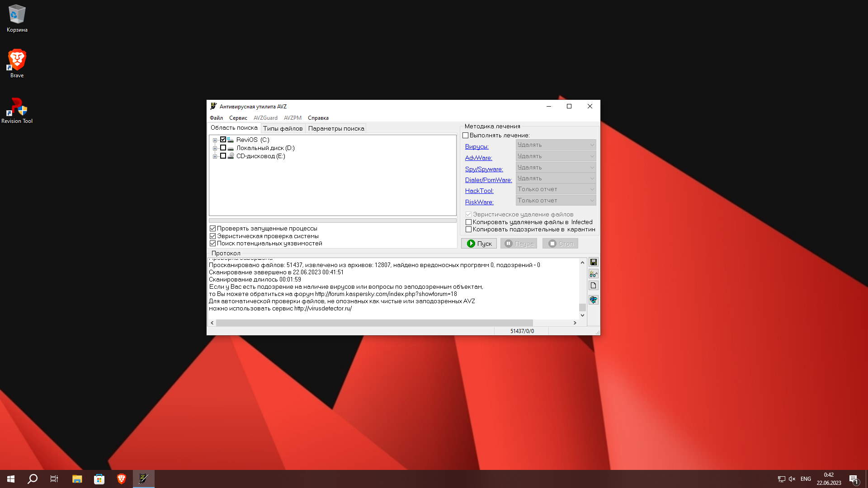Switch to the 'Типы файлов' tab
This screenshot has height=488, width=868.
[283, 128]
